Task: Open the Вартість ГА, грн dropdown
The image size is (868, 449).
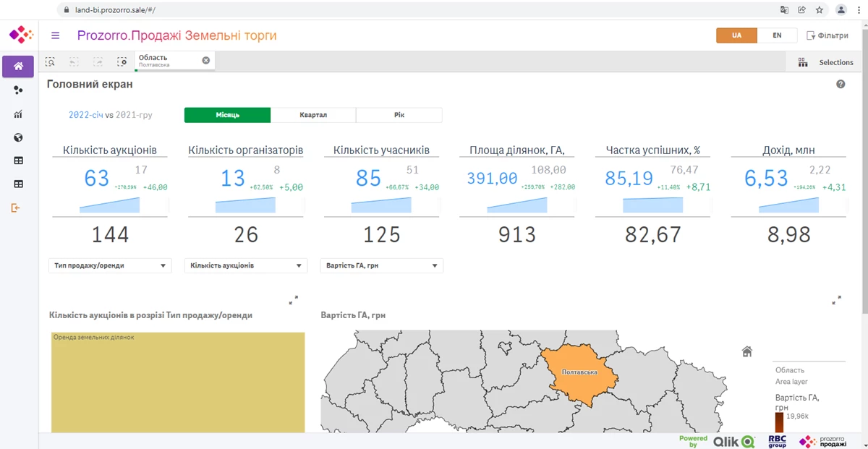Action: pos(382,265)
